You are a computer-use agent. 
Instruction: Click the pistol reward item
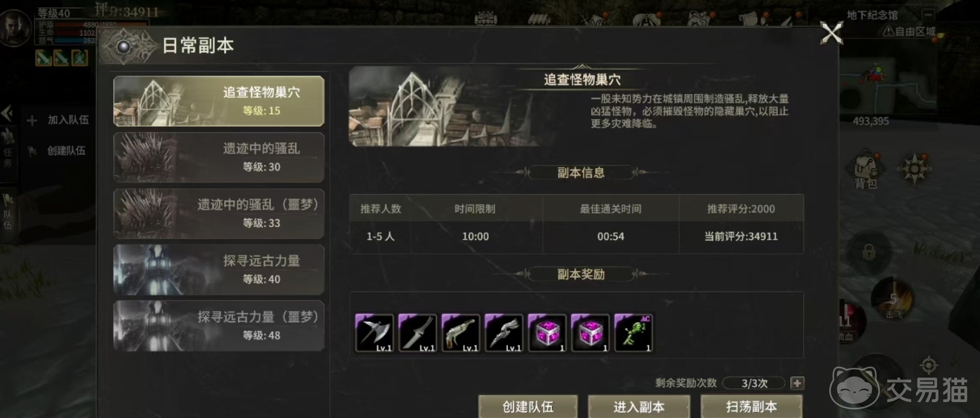(461, 333)
